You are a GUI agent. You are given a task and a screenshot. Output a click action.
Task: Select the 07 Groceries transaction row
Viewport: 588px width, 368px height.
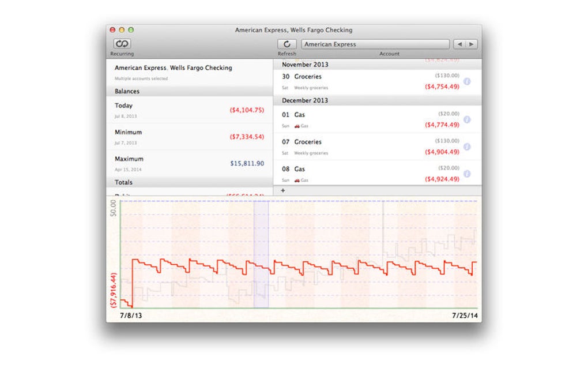tap(377, 147)
